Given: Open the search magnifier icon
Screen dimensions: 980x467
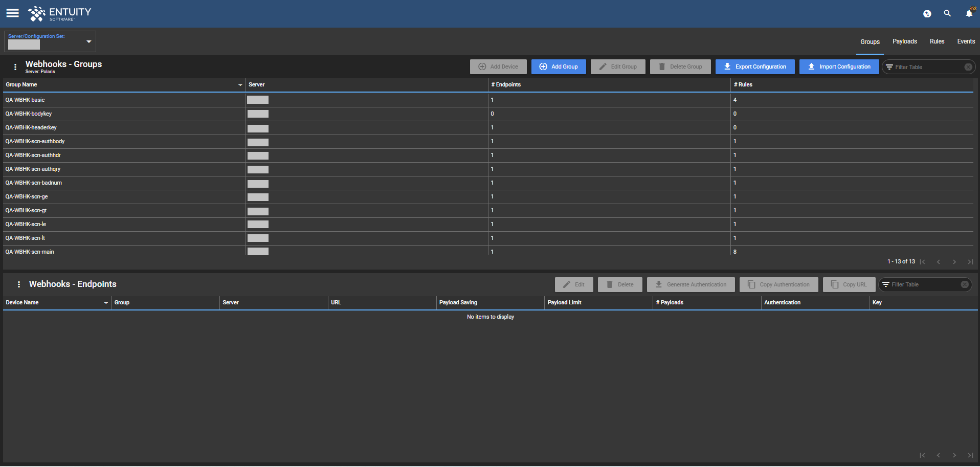Looking at the screenshot, I should click(x=947, y=14).
